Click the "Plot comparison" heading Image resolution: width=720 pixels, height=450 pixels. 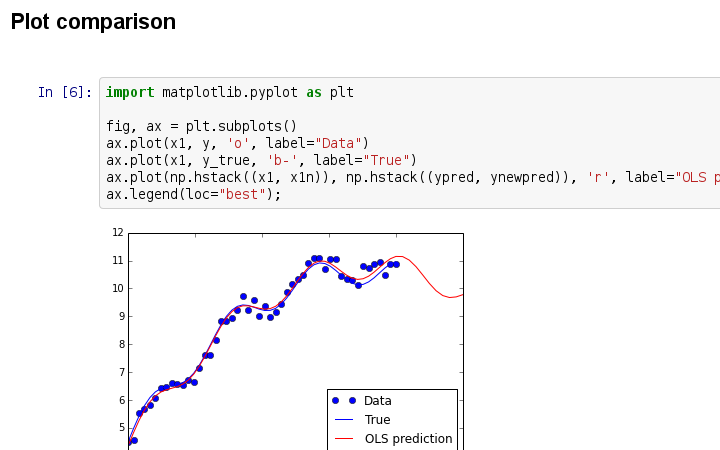93,22
